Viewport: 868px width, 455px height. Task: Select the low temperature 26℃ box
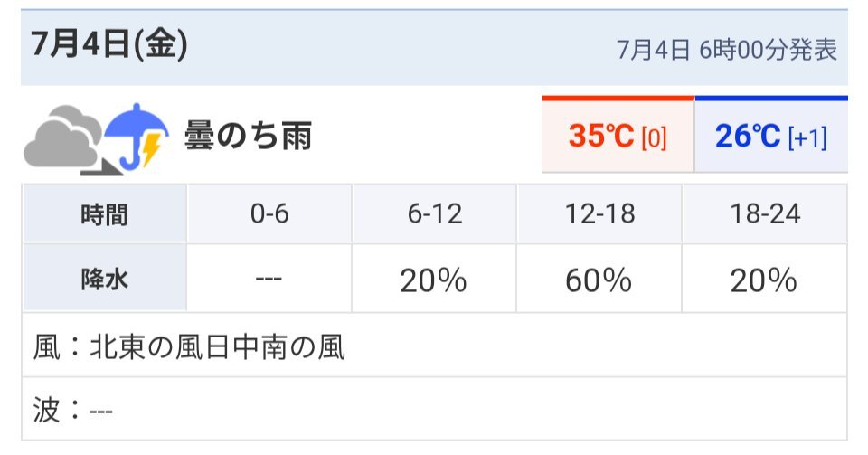771,135
